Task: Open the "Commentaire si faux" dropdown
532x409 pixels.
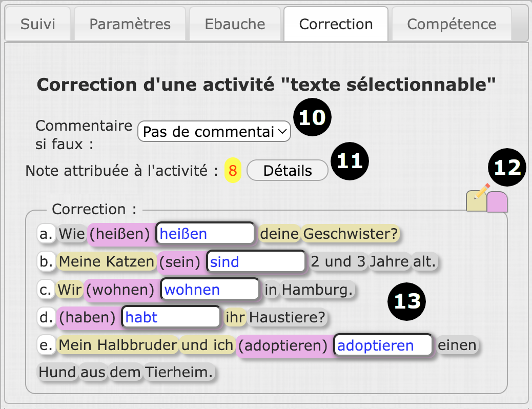Action: click(214, 132)
